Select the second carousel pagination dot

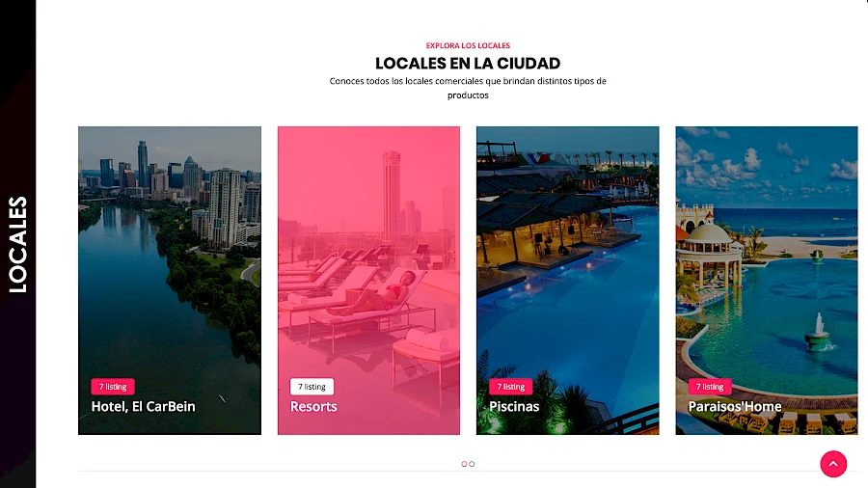click(x=472, y=464)
